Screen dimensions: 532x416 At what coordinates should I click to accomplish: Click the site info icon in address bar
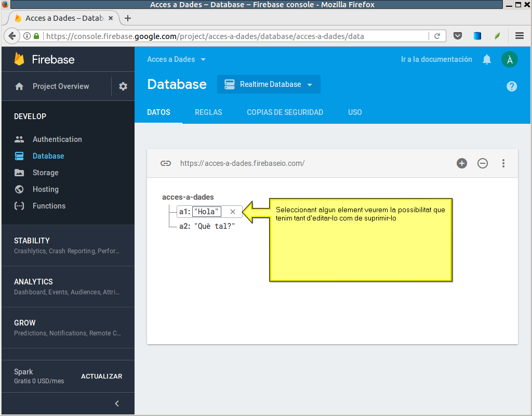27,36
